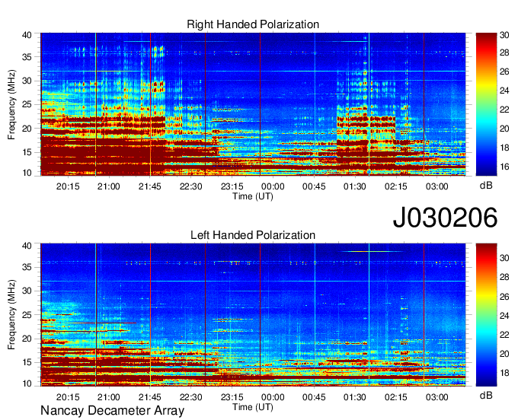Click the 35 MHz frequency tick, Left Handed plot
The image size is (518, 420).
point(27,267)
